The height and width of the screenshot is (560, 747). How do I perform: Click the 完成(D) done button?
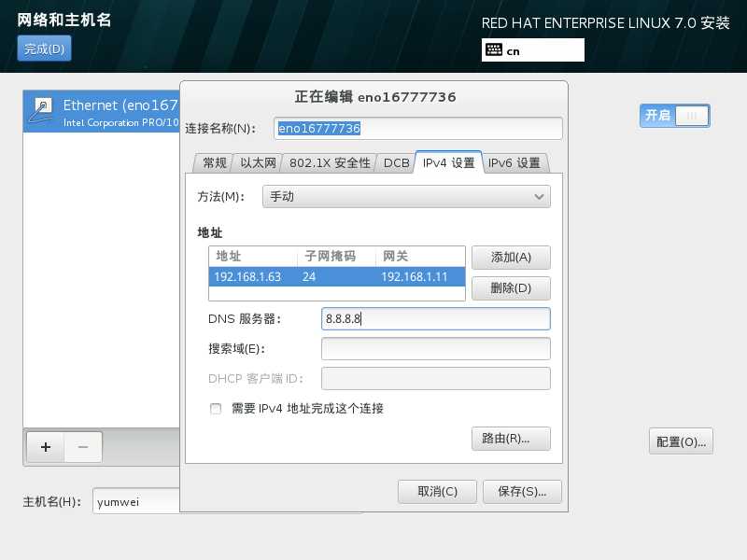point(44,49)
